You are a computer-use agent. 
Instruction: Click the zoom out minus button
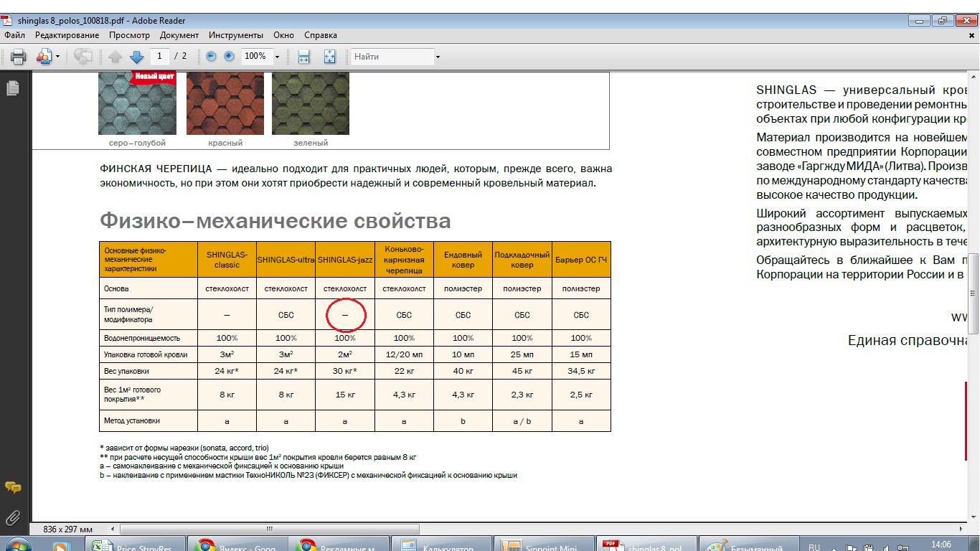point(211,56)
